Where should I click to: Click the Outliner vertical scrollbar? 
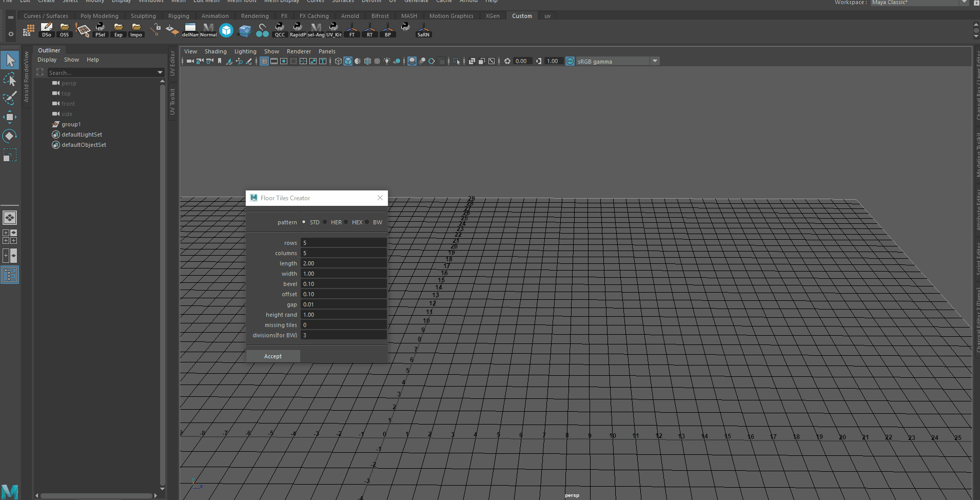[x=163, y=285]
